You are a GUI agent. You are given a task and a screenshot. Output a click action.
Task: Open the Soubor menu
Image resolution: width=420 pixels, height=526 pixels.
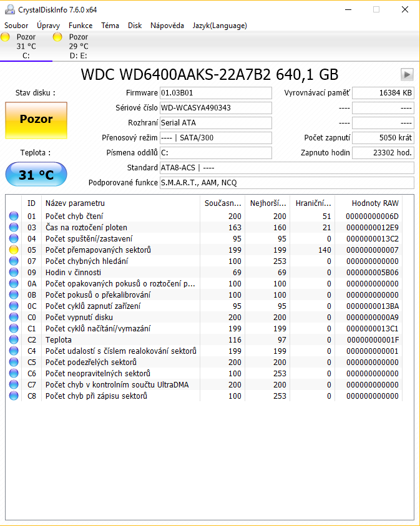point(16,26)
